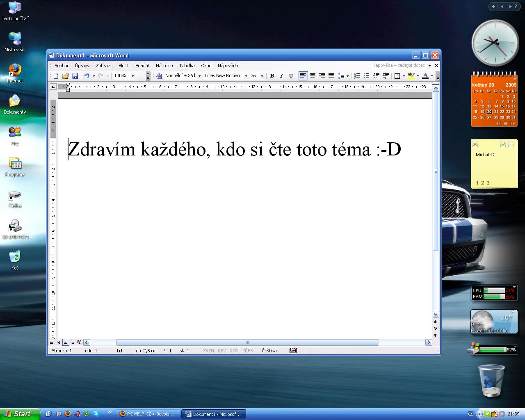Toggle italic formatting

[281, 76]
